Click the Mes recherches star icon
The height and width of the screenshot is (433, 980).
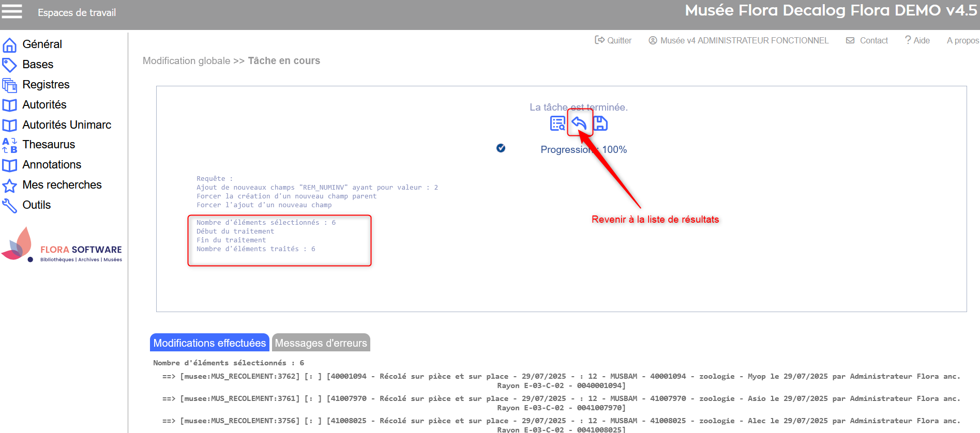pos(9,185)
